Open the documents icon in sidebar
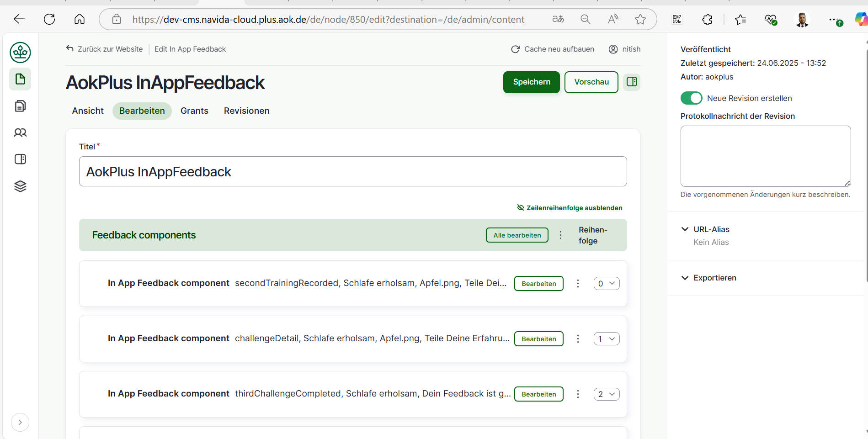The width and height of the screenshot is (868, 439). pos(21,106)
